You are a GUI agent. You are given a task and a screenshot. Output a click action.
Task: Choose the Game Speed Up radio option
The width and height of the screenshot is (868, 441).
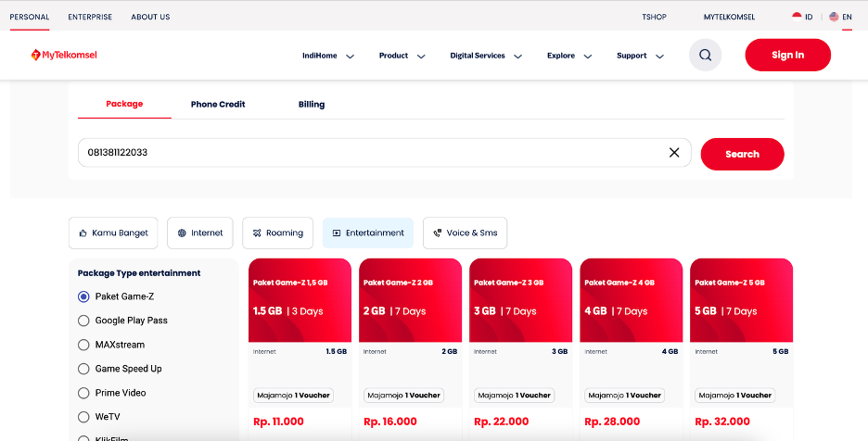coord(83,369)
